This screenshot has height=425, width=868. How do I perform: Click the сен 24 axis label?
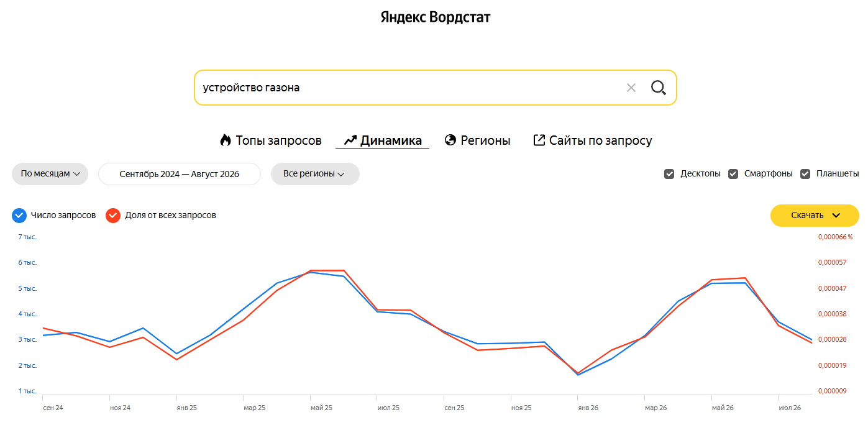pyautogui.click(x=53, y=408)
